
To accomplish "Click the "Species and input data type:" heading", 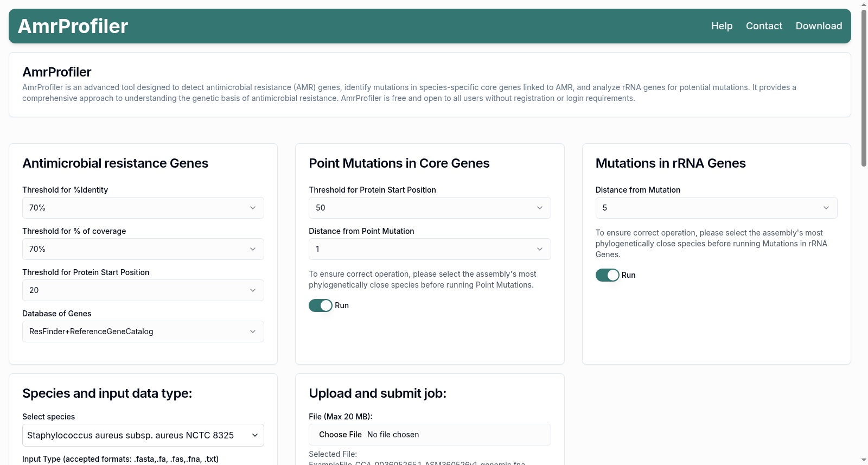I will click(107, 393).
